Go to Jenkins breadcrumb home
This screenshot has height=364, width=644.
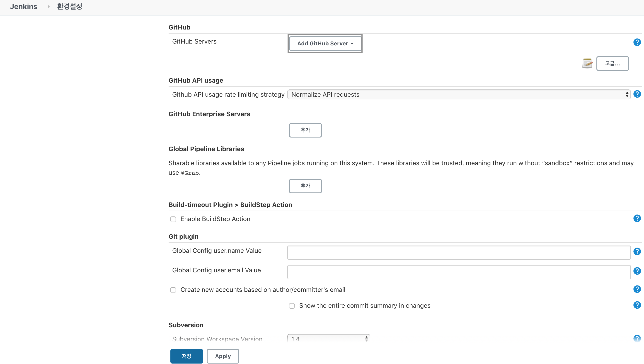(24, 7)
